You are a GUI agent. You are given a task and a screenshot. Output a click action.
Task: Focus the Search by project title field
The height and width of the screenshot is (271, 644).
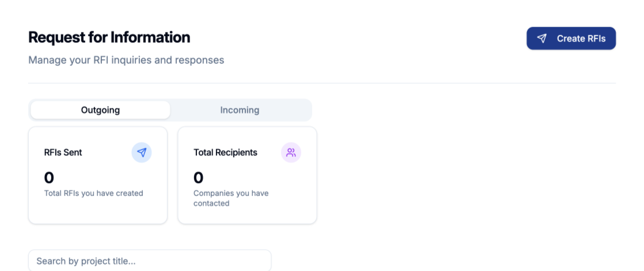[150, 261]
